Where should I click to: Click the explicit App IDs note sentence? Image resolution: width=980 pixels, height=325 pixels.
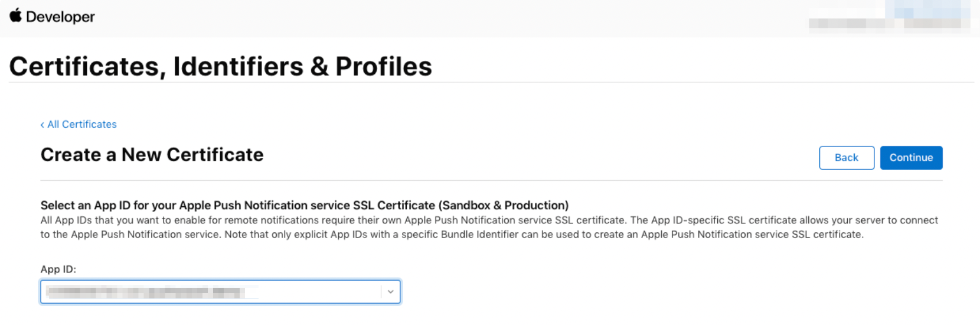(544, 235)
